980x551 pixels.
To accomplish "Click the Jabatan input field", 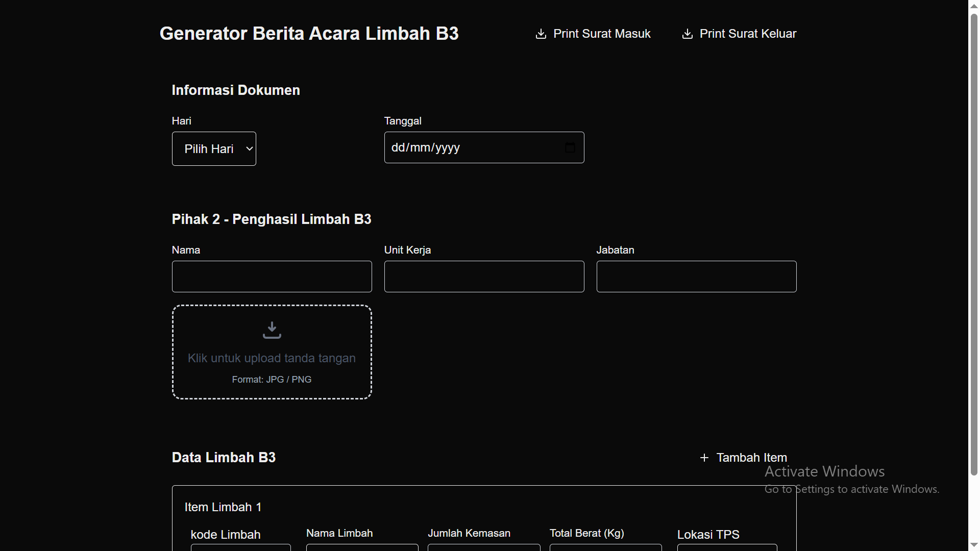I will [x=696, y=277].
